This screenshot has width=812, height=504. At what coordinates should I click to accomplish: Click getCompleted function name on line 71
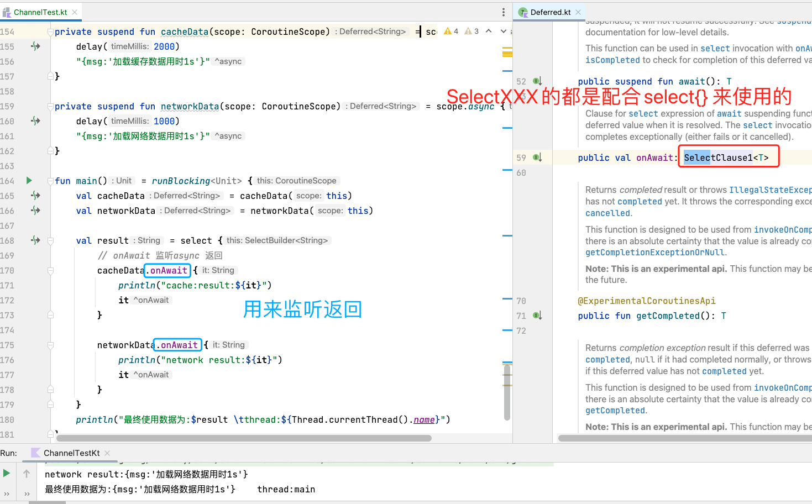point(668,316)
